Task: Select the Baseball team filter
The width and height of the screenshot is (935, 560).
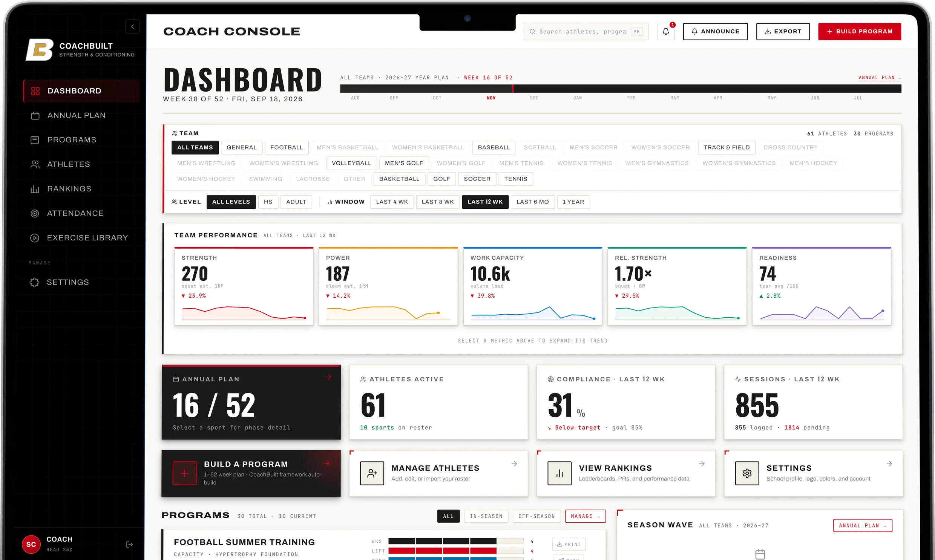Action: [494, 148]
